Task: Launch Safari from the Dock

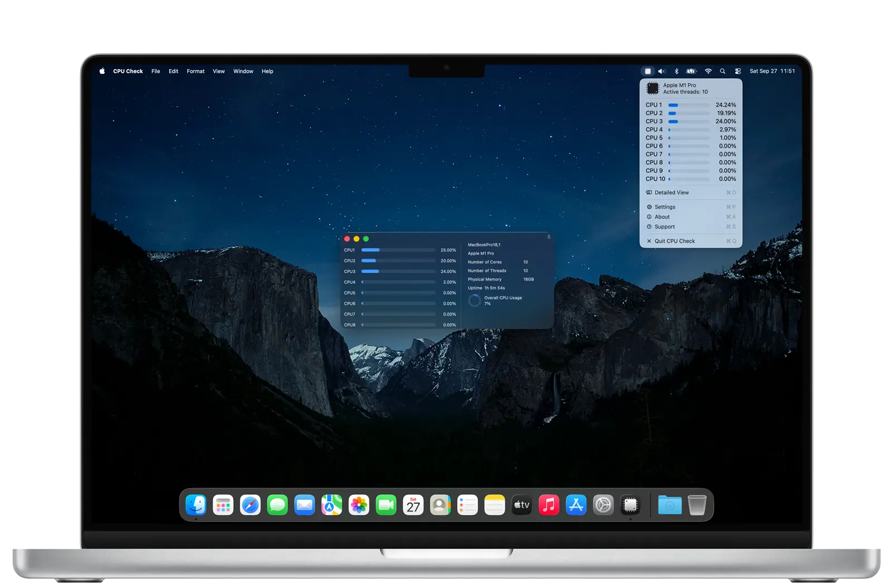Action: tap(250, 505)
